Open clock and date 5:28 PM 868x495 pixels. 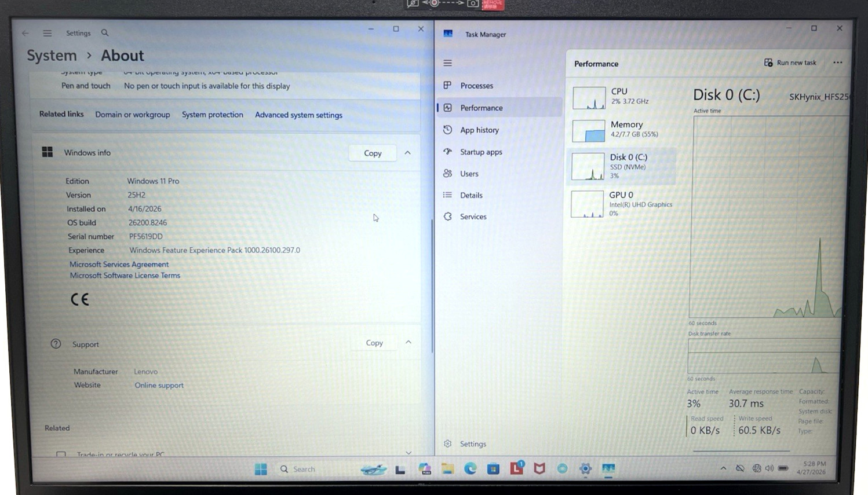[812, 468]
